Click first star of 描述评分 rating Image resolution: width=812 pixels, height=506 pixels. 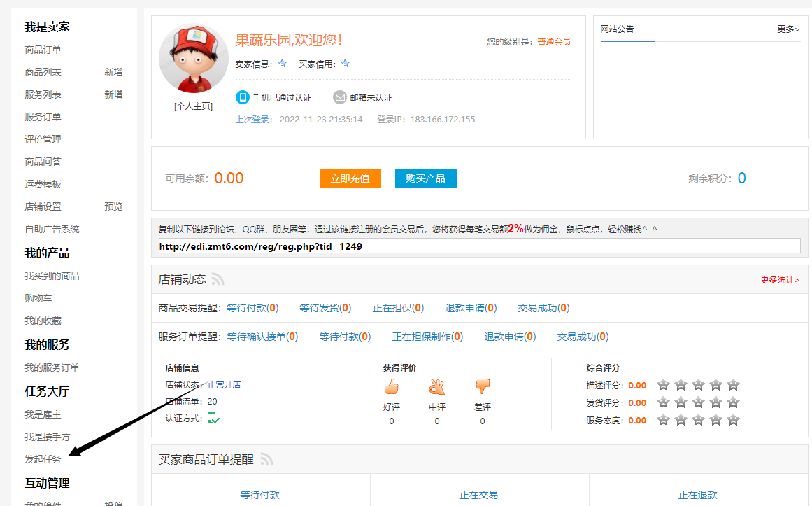click(663, 385)
